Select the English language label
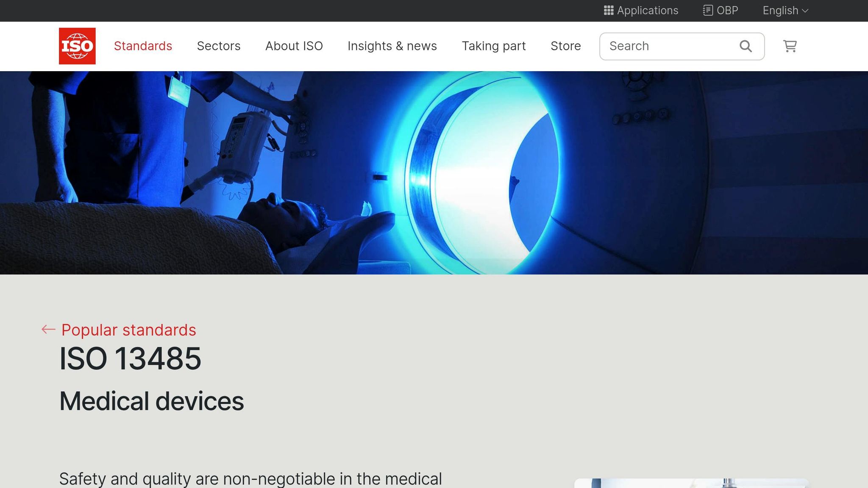 click(780, 11)
